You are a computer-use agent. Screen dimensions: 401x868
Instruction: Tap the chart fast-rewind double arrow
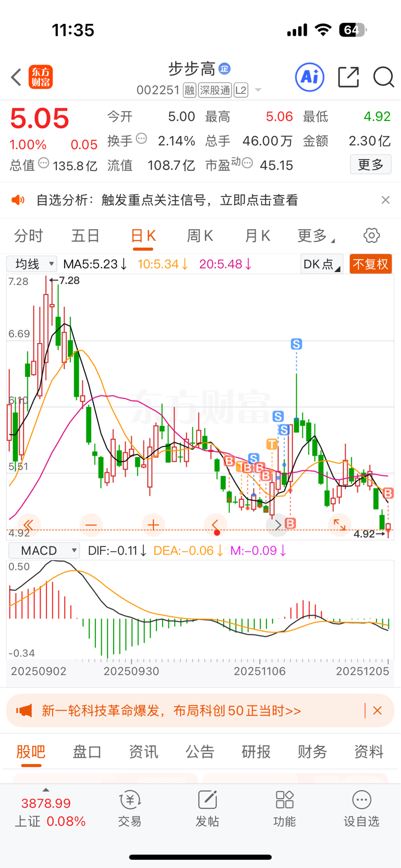(x=29, y=524)
